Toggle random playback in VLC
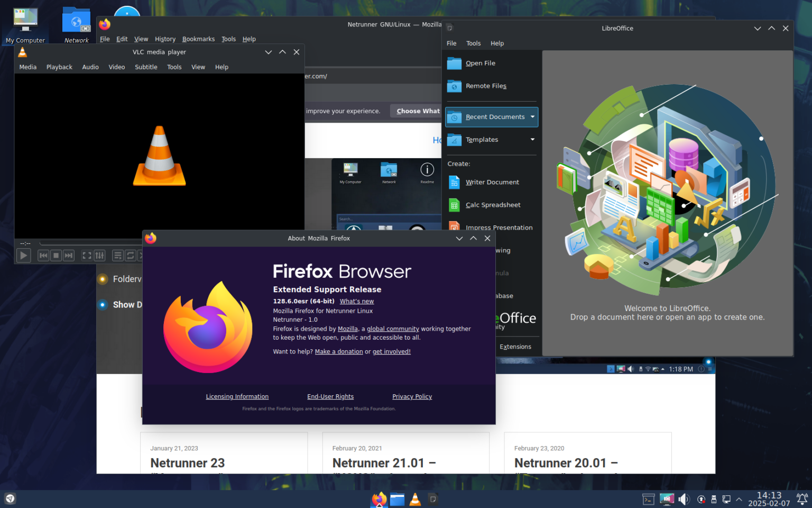This screenshot has width=812, height=508. pos(142,255)
